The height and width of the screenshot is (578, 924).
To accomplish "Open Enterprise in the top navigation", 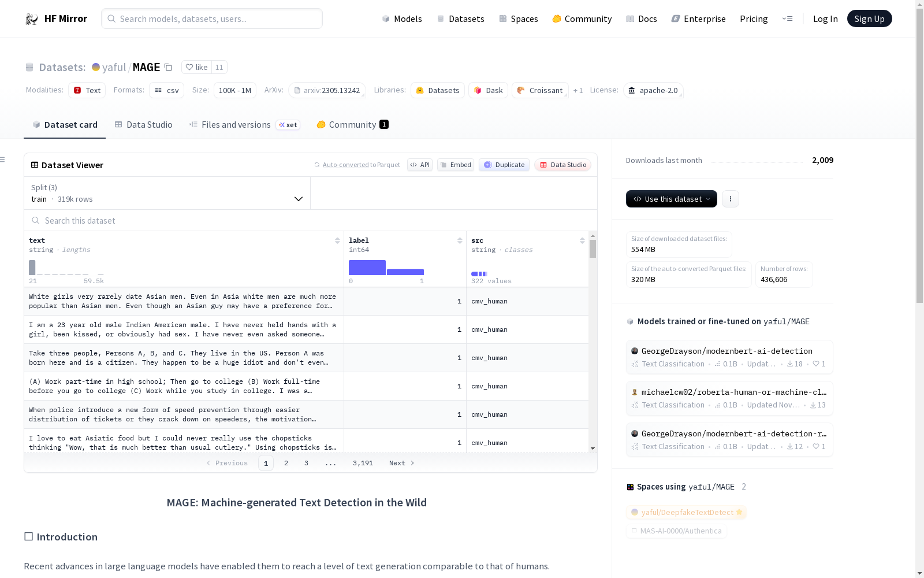I will tap(699, 19).
